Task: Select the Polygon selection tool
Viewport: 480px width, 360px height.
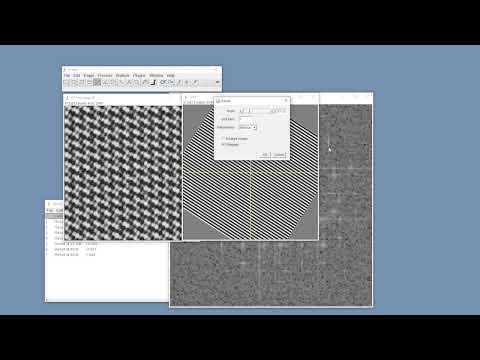Action: 81,82
